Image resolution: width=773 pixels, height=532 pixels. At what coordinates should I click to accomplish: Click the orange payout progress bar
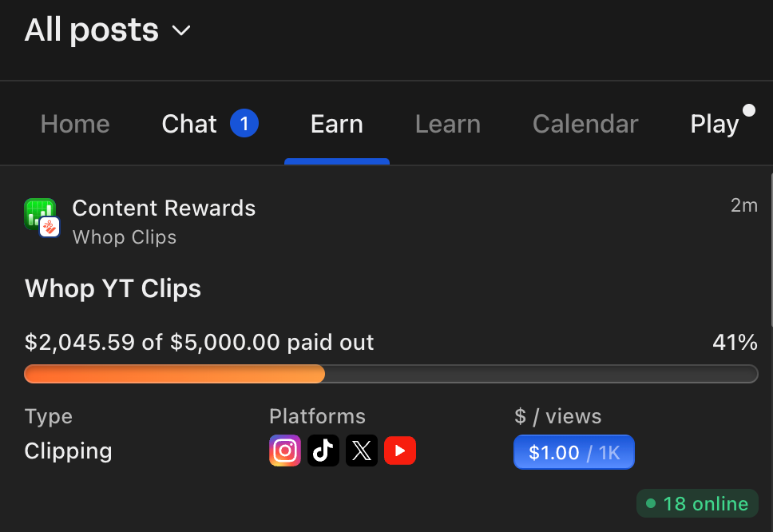[175, 374]
